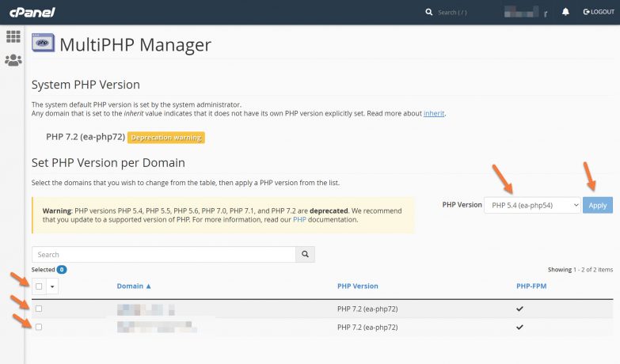
Task: Click the magnifier button beside domain search
Action: pos(305,255)
